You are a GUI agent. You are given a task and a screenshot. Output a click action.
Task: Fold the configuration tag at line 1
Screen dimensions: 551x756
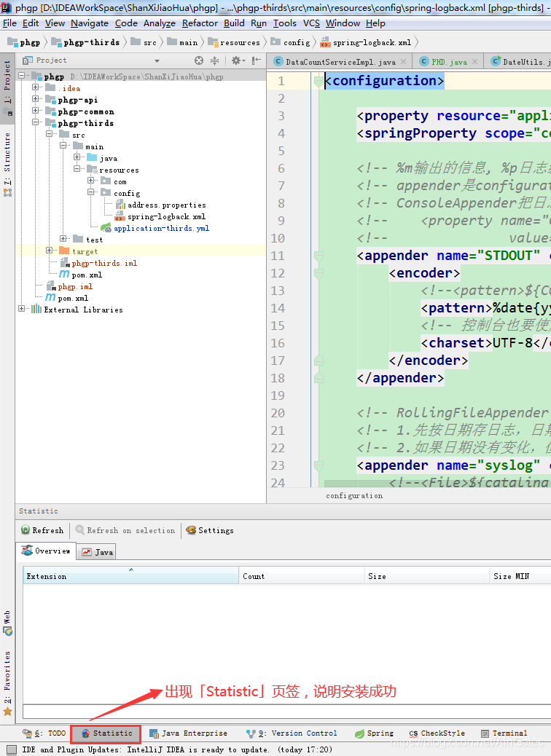(x=319, y=81)
